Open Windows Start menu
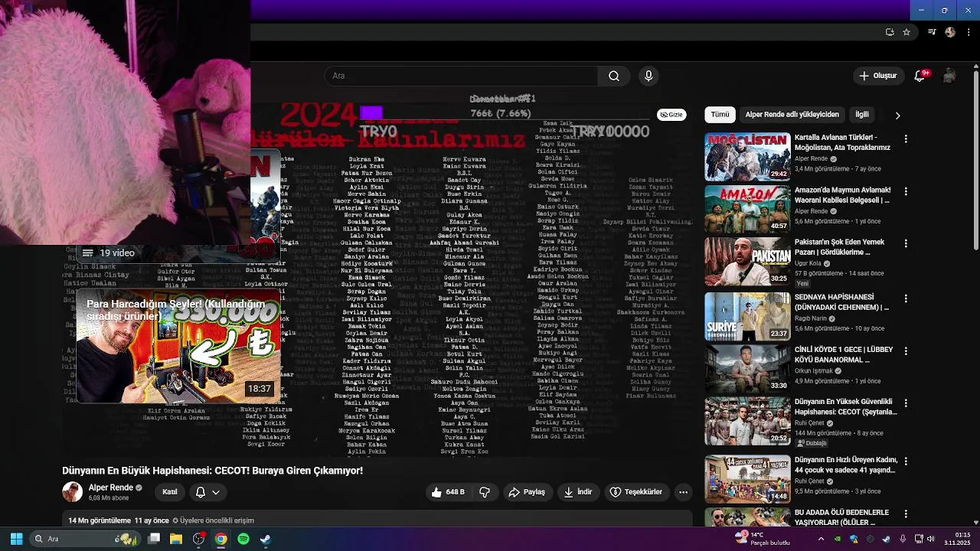 coord(16,539)
